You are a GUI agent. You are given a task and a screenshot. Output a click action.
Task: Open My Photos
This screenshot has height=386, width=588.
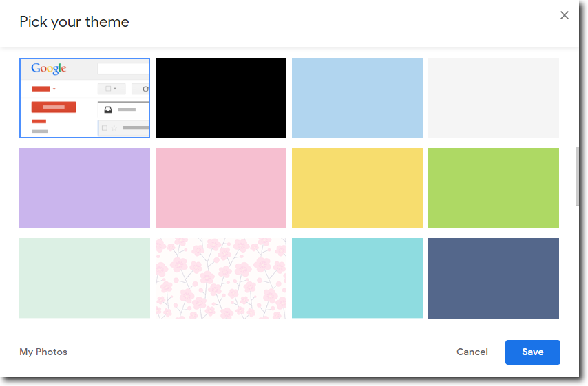[43, 352]
